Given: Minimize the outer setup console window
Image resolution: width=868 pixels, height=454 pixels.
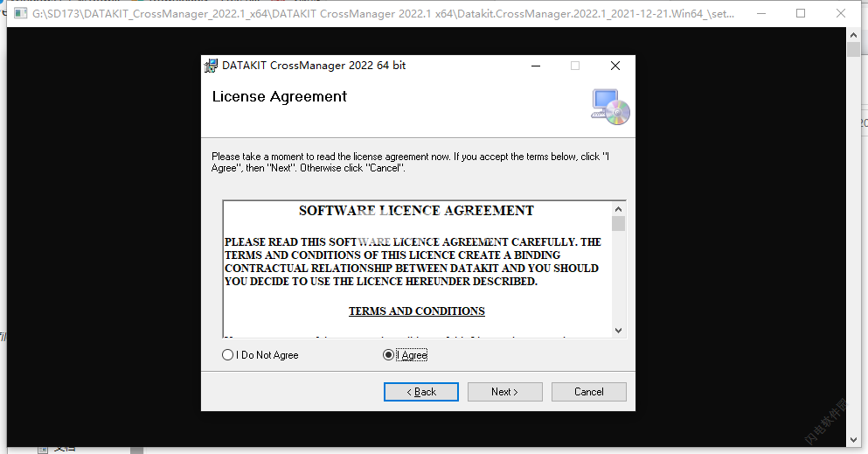Looking at the screenshot, I should click(761, 13).
